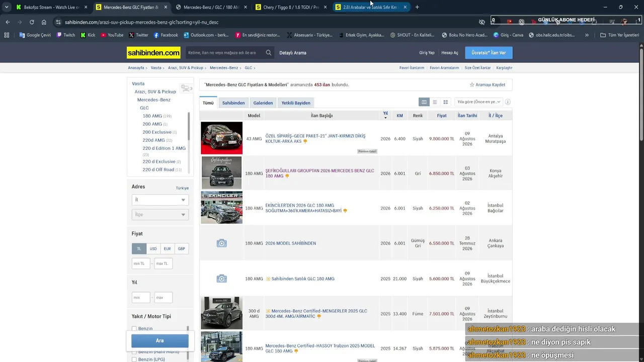Reload the page with the refresh icon
Screen dimensions: 644x362
pyautogui.click(x=32, y=22)
